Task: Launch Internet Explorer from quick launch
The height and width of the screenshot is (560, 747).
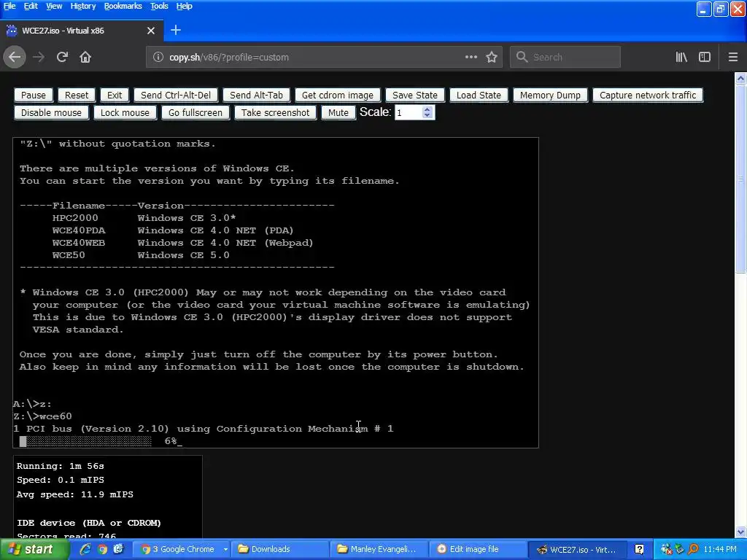Action: click(85, 549)
